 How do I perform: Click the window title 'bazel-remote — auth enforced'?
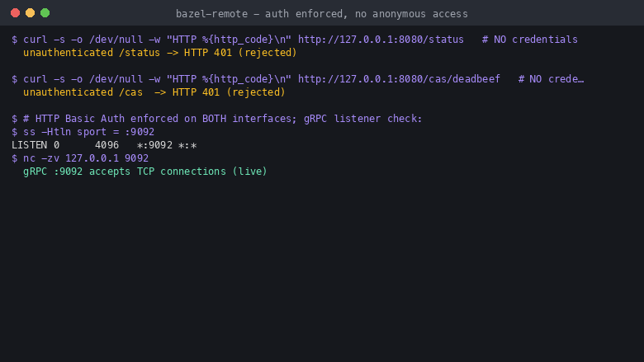pyautogui.click(x=322, y=14)
